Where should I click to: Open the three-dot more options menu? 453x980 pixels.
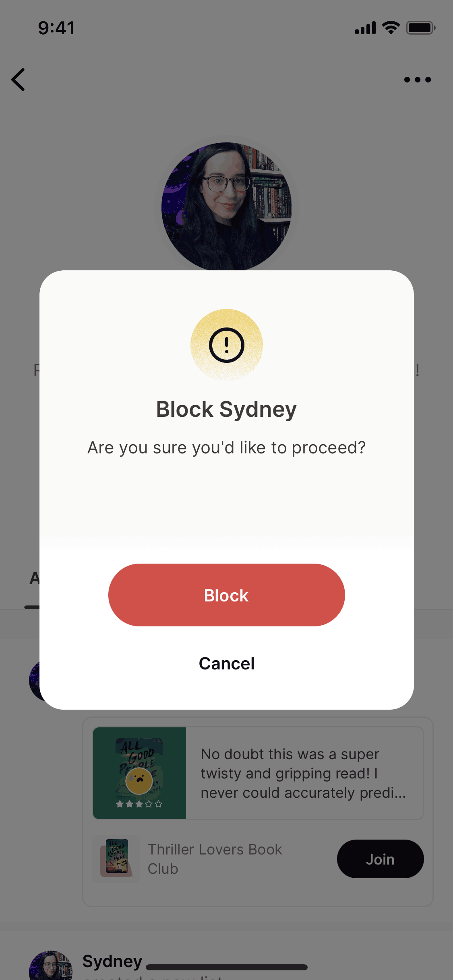coord(417,80)
